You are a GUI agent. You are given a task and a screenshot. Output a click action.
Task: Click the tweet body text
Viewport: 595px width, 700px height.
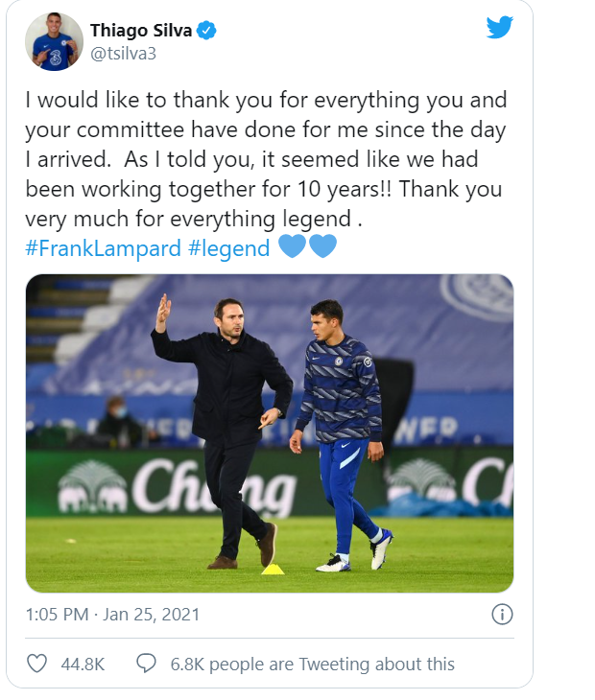[266, 159]
